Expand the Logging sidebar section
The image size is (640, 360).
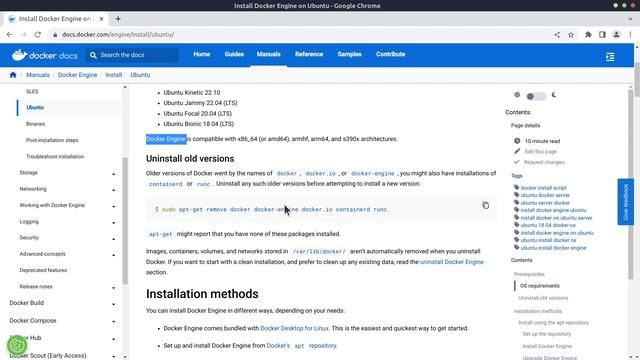113,223
